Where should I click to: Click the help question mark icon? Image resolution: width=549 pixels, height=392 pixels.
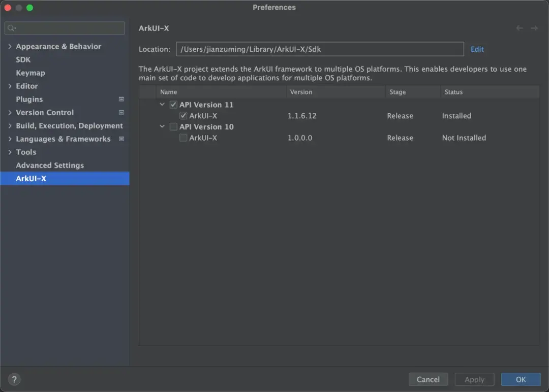[14, 379]
